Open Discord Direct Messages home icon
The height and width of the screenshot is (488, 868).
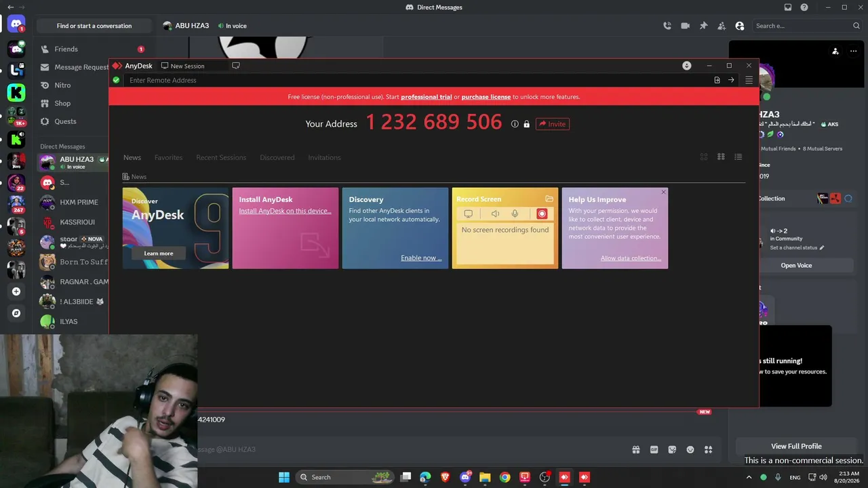[16, 25]
